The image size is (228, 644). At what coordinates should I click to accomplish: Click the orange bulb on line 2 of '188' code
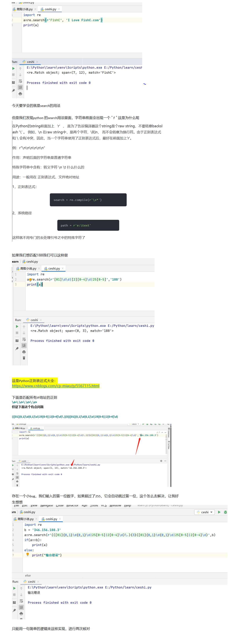(30, 280)
